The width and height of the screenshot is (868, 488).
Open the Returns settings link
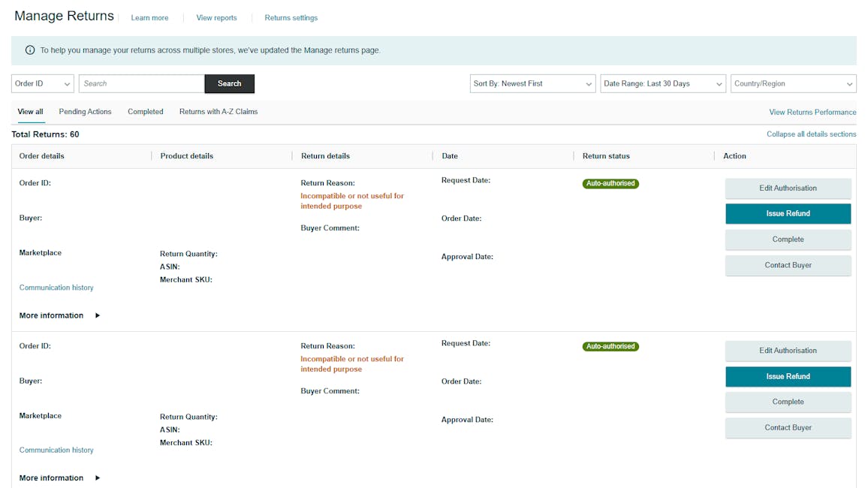pos(291,18)
